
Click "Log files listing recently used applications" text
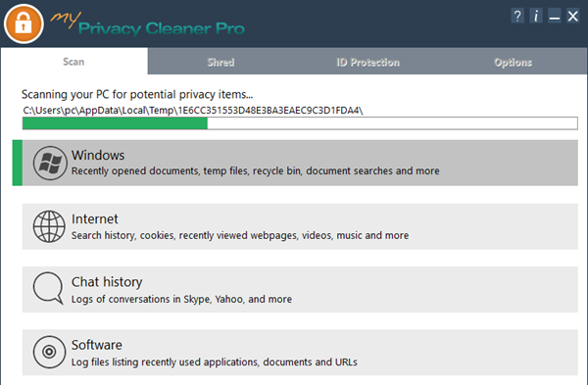pyautogui.click(x=214, y=362)
